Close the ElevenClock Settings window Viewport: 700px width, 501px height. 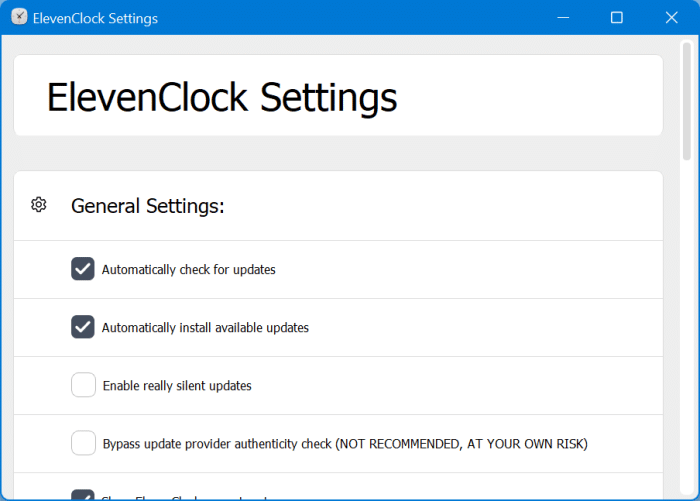pos(671,17)
